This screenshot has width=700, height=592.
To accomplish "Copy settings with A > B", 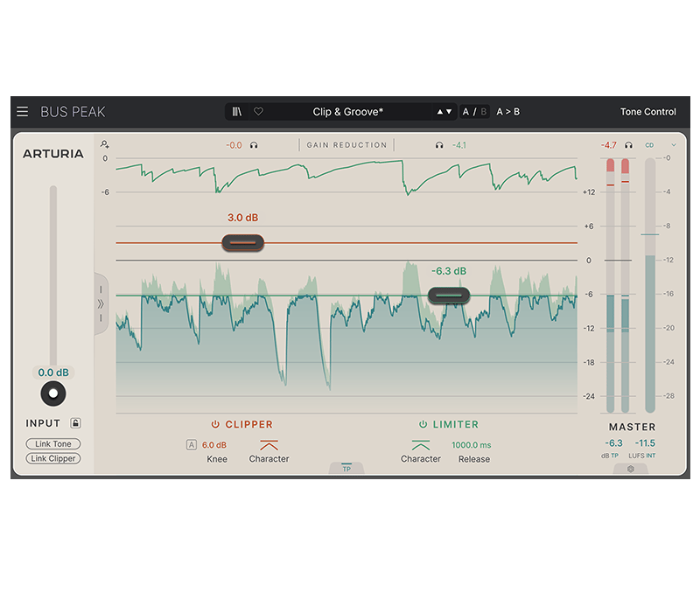I will (508, 112).
